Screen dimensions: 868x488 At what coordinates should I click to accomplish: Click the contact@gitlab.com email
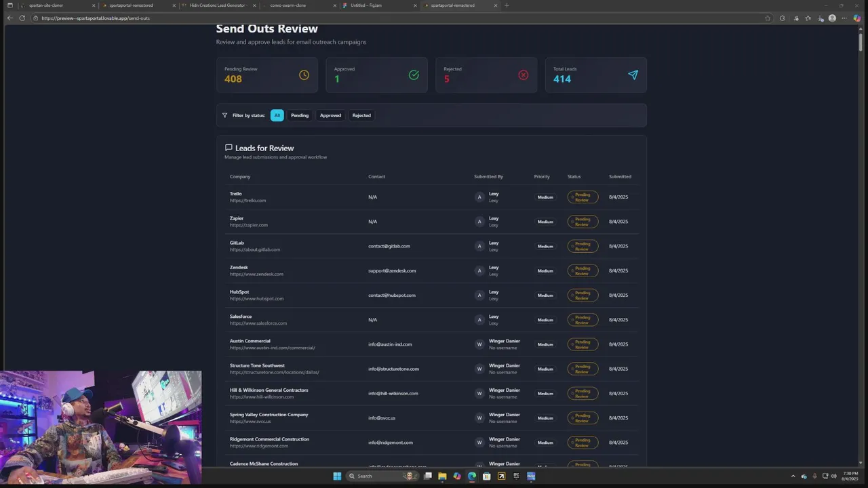[389, 246]
